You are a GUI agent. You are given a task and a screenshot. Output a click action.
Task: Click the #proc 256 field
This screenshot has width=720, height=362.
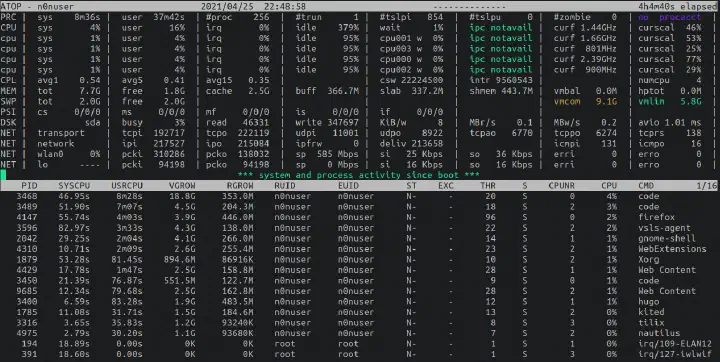pyautogui.click(x=237, y=17)
